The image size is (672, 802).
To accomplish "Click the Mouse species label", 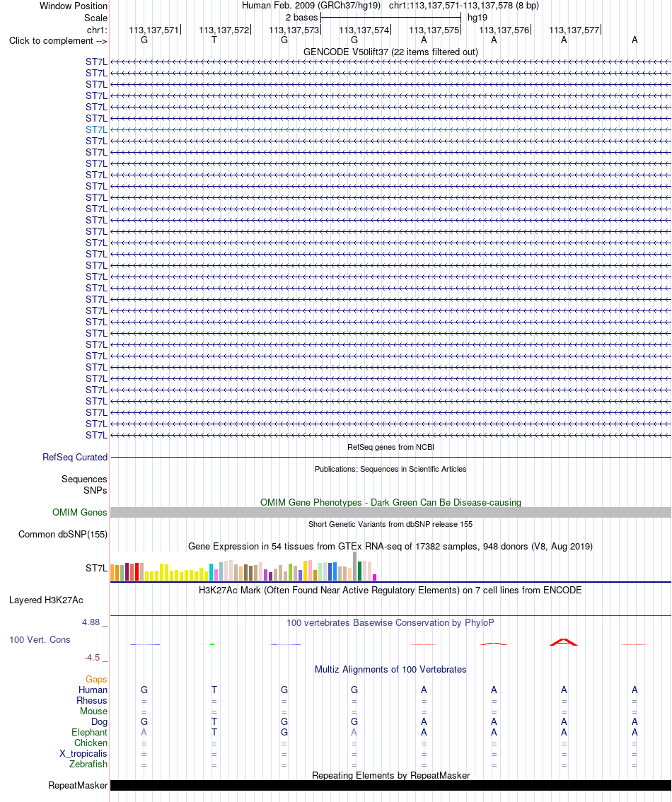I will tap(93, 711).
